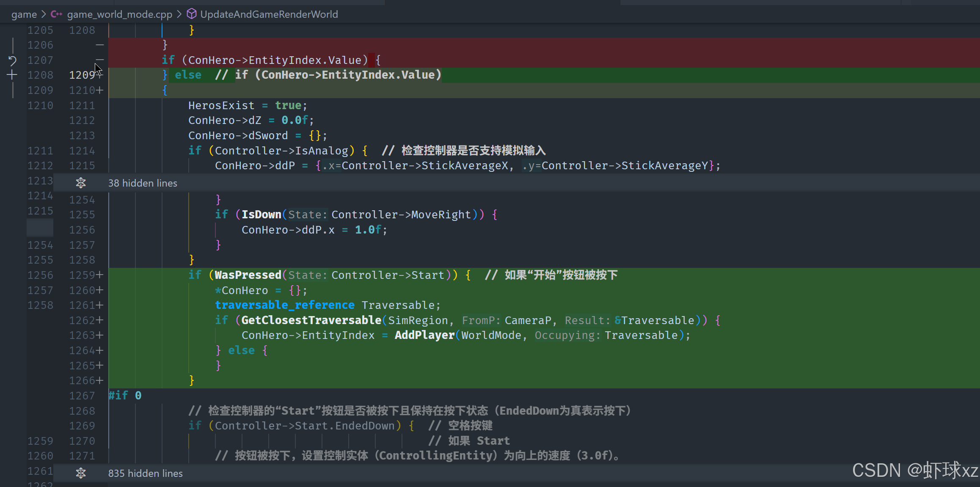Click the GetClosestTraversable function call
Viewport: 980px width, 487px height.
point(311,320)
